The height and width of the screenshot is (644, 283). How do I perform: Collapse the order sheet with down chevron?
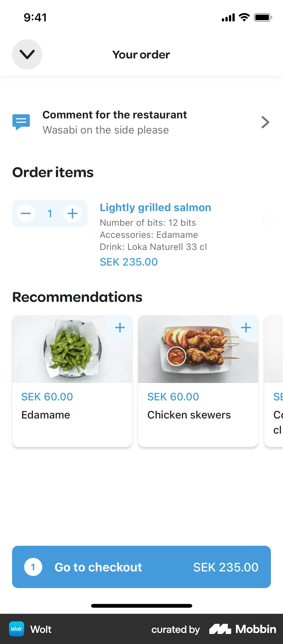pos(27,54)
